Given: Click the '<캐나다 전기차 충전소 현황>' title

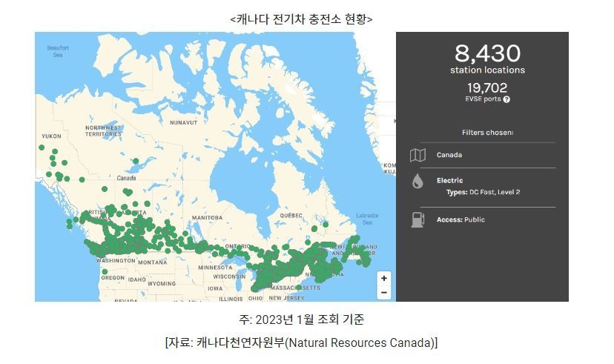Looking at the screenshot, I should click(302, 19).
